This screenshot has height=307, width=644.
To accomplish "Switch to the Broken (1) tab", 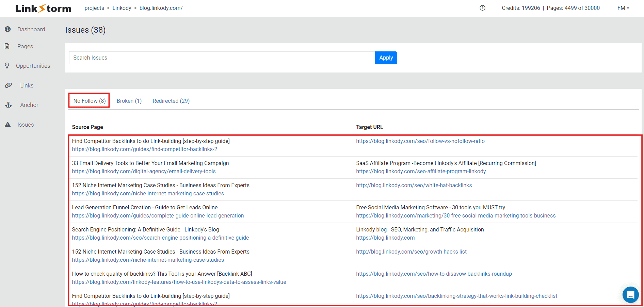I will (129, 101).
